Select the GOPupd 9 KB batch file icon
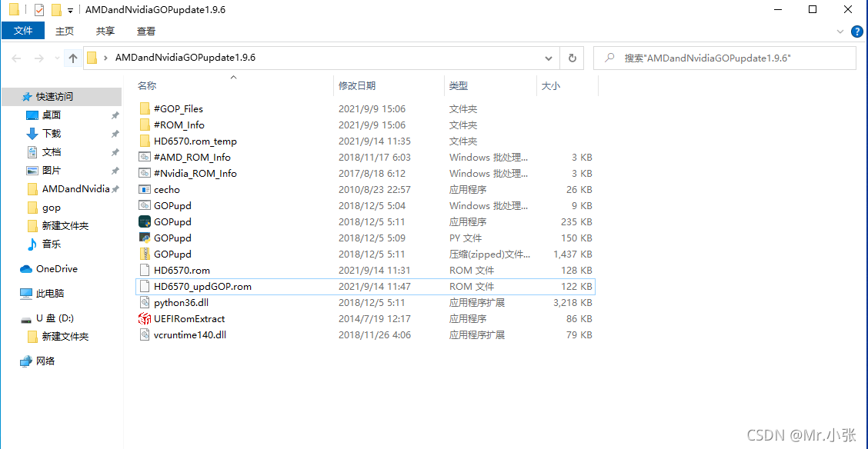868x449 pixels. coord(145,206)
